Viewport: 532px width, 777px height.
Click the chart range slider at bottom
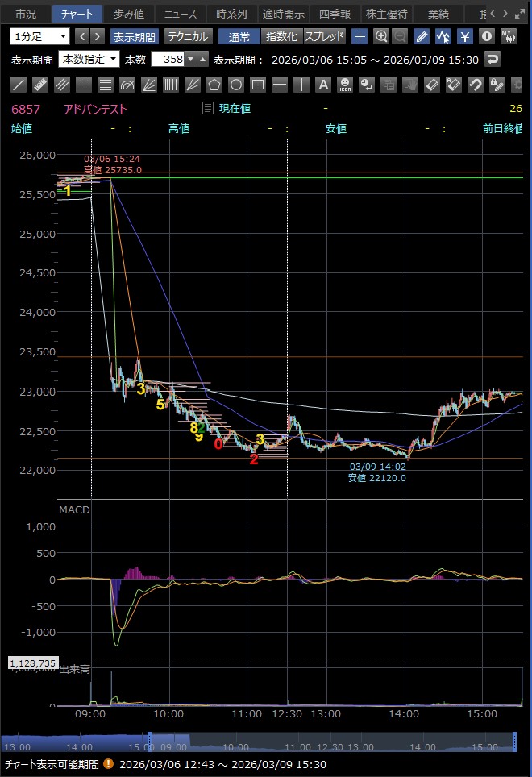tap(330, 742)
